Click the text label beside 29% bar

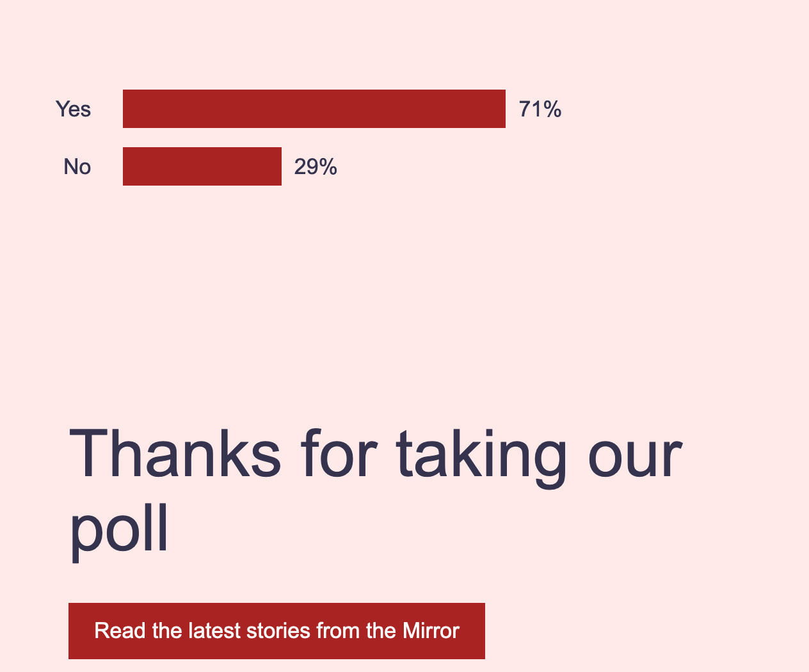(x=77, y=166)
